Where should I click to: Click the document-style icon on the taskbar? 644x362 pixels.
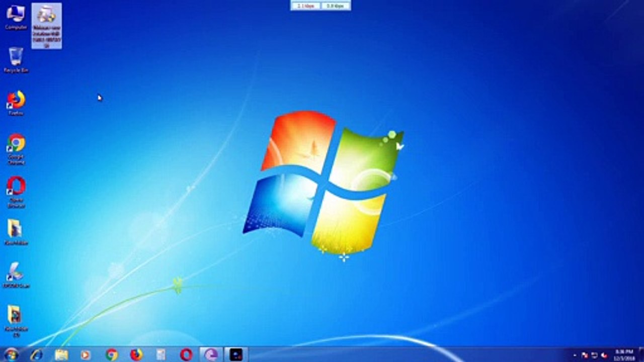pyautogui.click(x=161, y=354)
